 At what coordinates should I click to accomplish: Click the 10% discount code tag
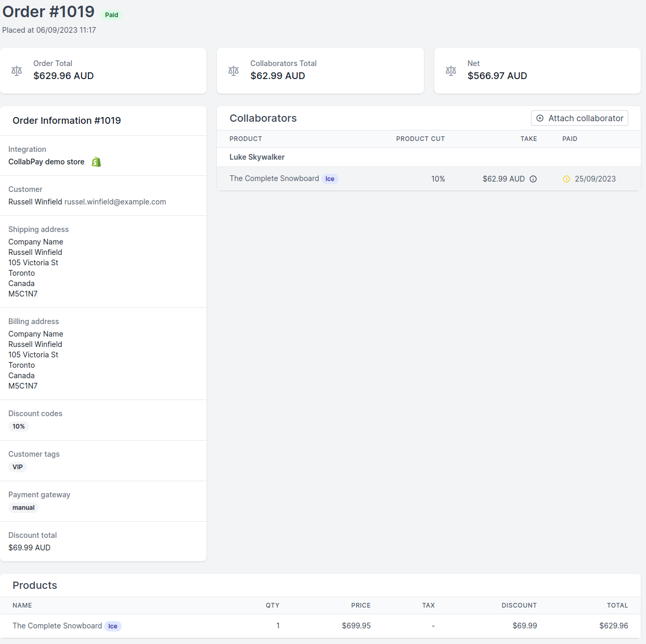[19, 427]
